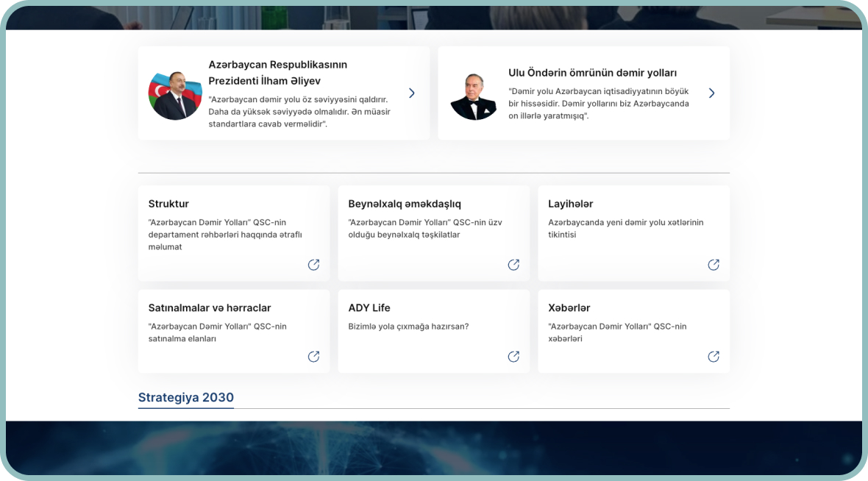This screenshot has height=481, width=868.
Task: Click the Beynəlxalq əməkdaşlıq external link icon
Action: (x=513, y=265)
